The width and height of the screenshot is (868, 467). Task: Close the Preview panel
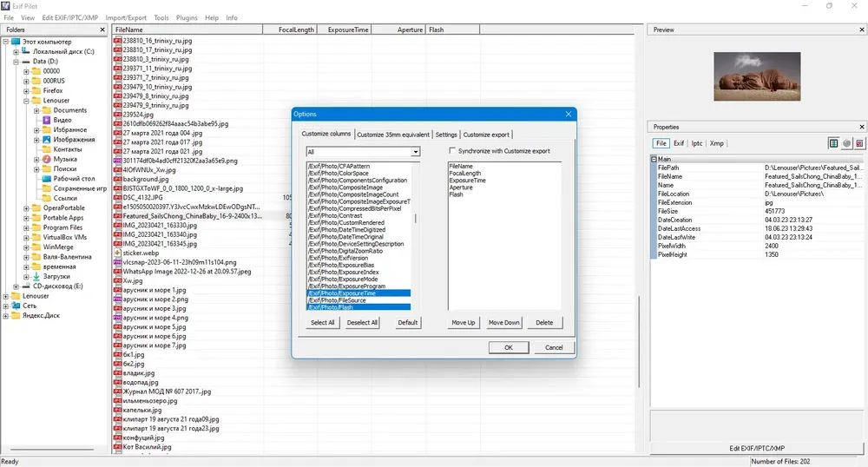[862, 30]
